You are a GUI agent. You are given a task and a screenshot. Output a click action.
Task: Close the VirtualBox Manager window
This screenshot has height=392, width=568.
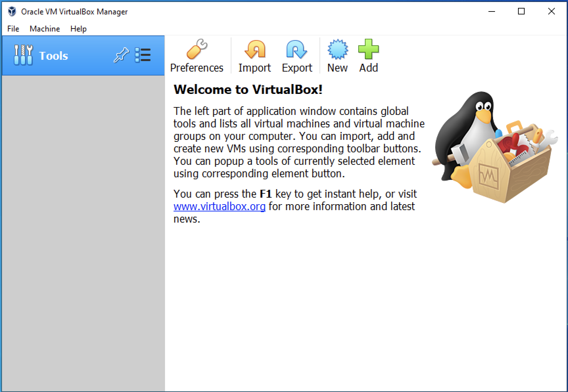click(552, 11)
